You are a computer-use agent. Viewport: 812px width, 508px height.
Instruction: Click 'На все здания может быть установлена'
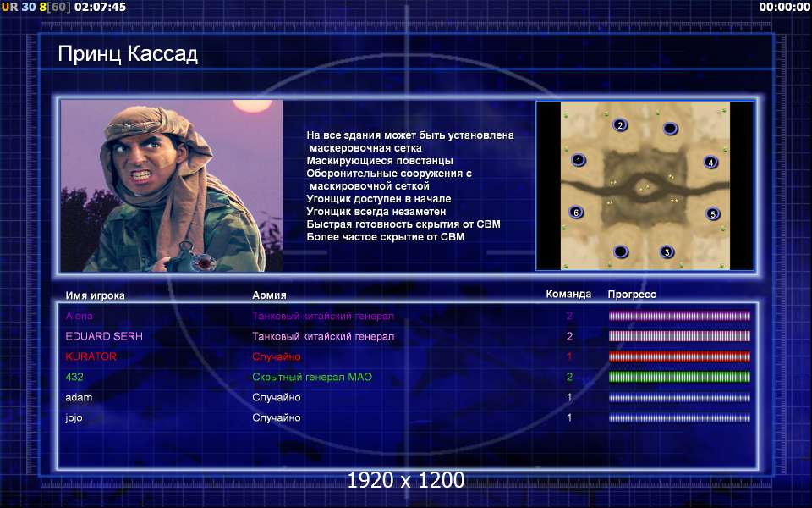pos(410,135)
